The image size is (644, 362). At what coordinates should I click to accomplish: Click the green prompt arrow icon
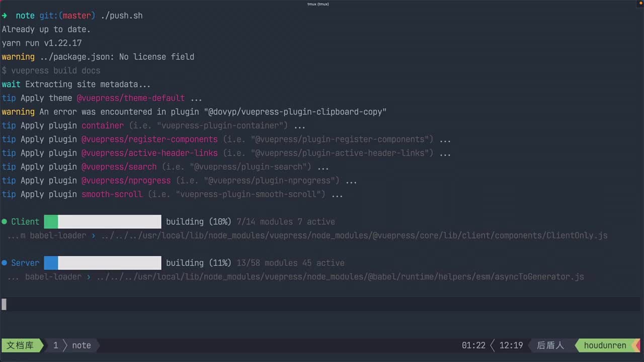click(x=5, y=16)
